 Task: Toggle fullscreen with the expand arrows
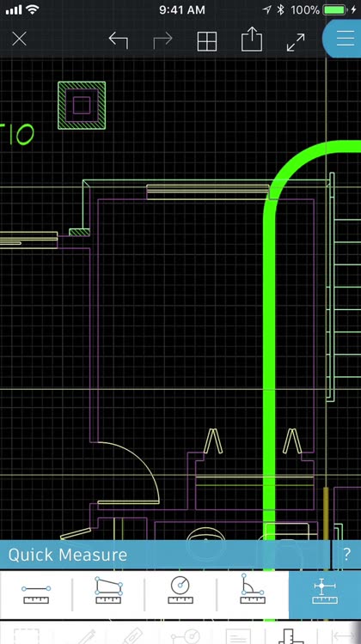point(296,42)
